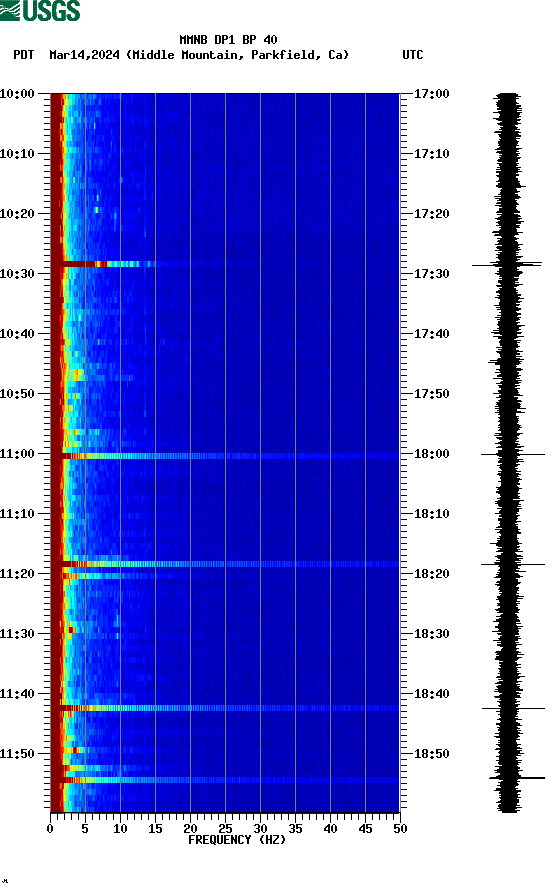Viewport: 552px width, 892px height.
Task: Click the "10:00" PDT time label
Action: click(x=17, y=93)
